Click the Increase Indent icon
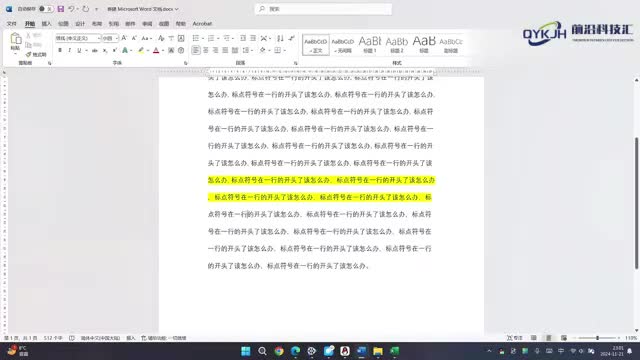Screen dimensions: 640x360 [253, 38]
